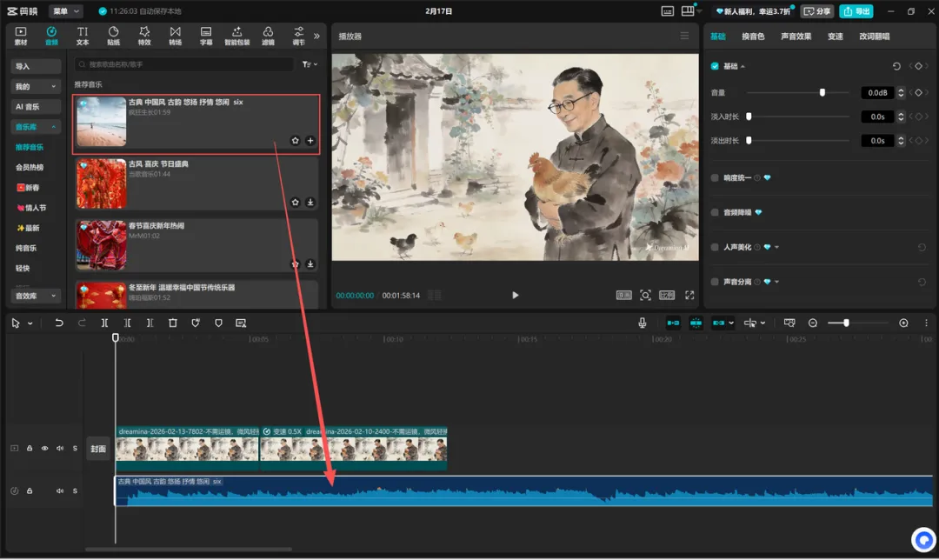
Task: Toggle video track visibility eye icon
Action: coord(44,448)
